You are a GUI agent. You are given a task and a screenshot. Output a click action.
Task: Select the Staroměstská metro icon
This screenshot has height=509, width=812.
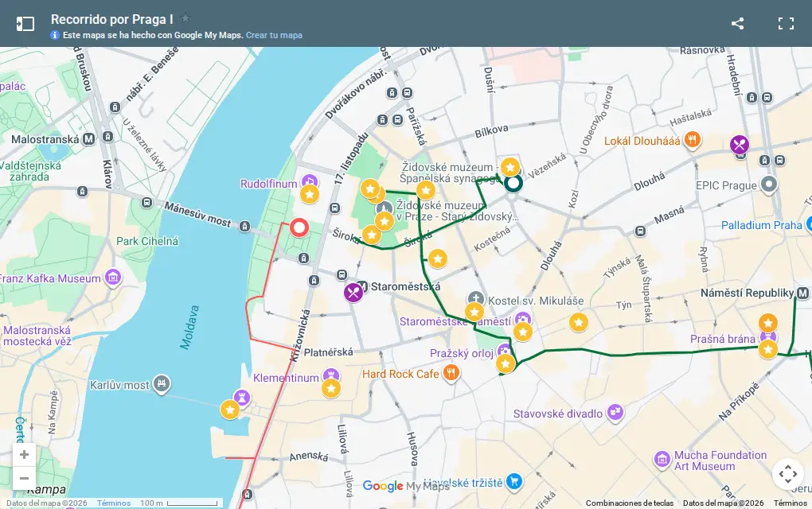pos(362,286)
